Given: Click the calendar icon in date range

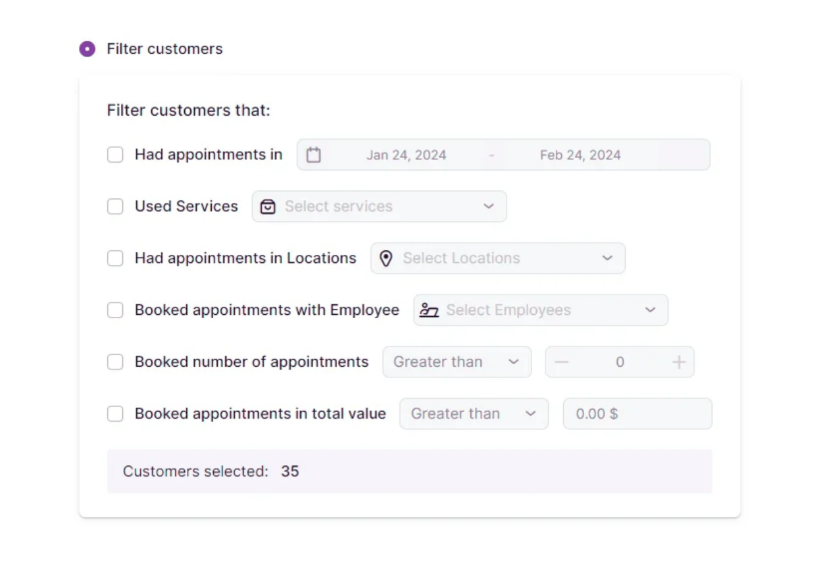Looking at the screenshot, I should (x=314, y=155).
